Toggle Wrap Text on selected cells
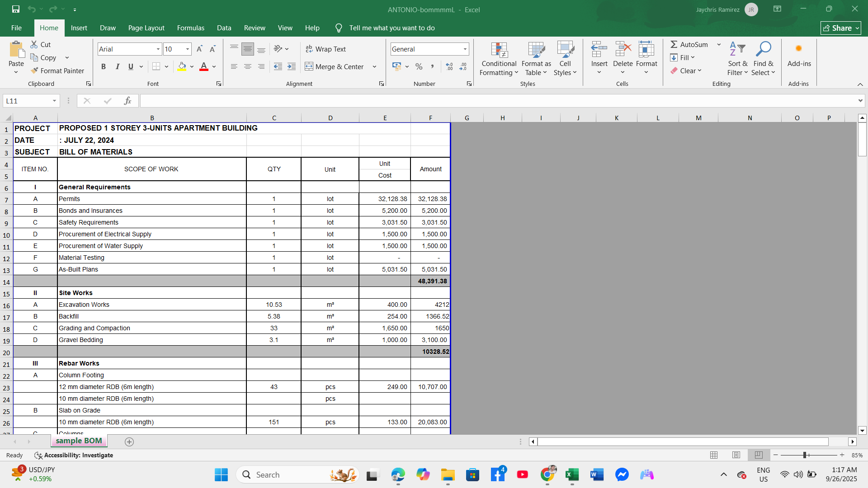This screenshot has width=868, height=488. [325, 49]
